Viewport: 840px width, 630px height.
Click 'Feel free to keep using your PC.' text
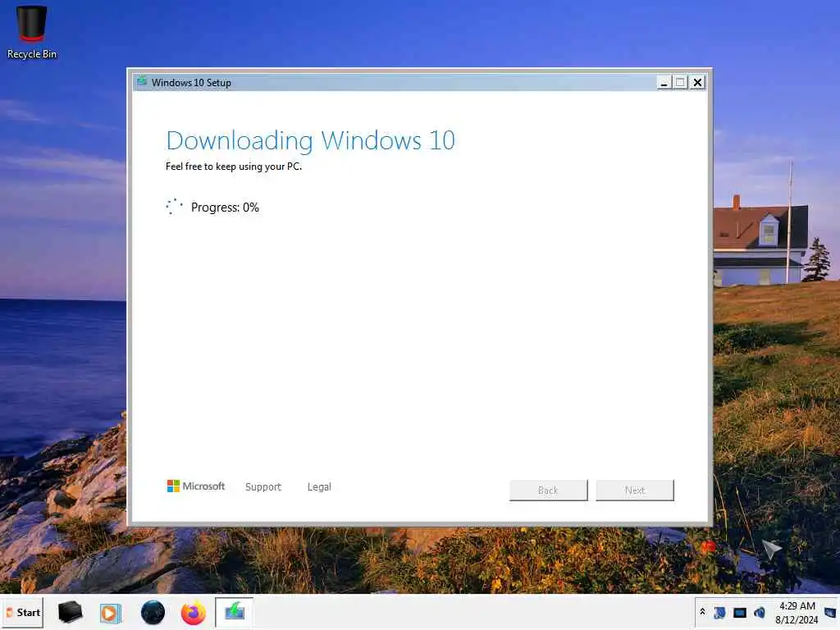234,167
